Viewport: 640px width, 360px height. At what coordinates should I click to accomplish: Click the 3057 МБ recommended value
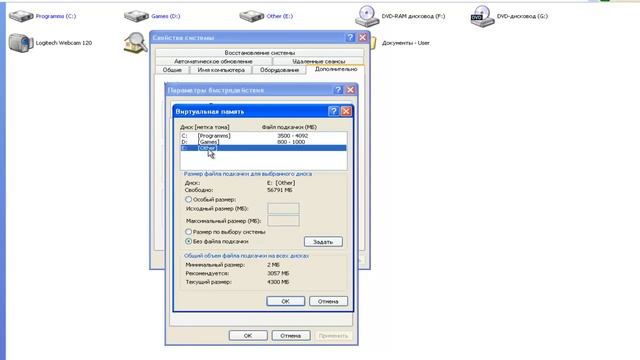278,273
